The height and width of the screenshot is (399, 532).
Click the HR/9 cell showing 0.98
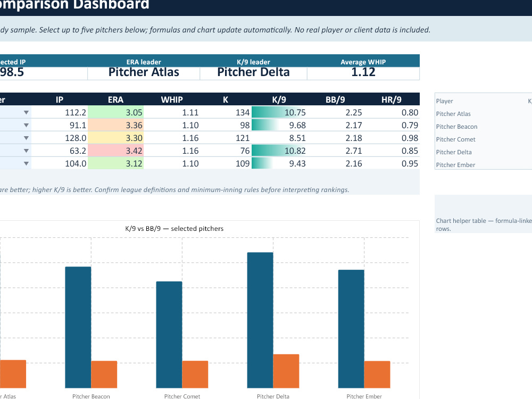coord(392,138)
